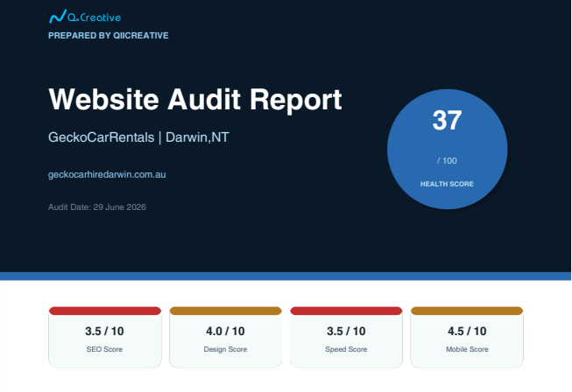Click the amber bar atop Mobile Score card
Viewport: 572px width, 392px height.
467,311
